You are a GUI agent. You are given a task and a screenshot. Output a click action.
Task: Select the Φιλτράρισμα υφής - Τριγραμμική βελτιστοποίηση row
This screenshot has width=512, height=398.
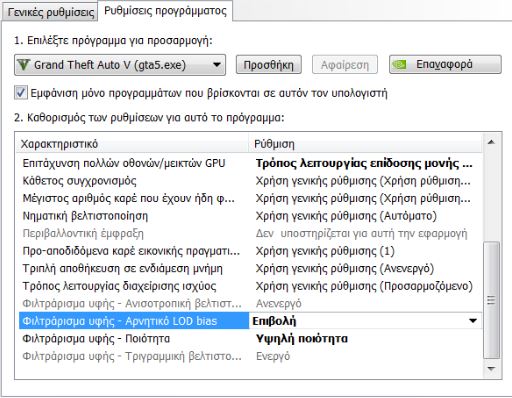(x=250, y=356)
